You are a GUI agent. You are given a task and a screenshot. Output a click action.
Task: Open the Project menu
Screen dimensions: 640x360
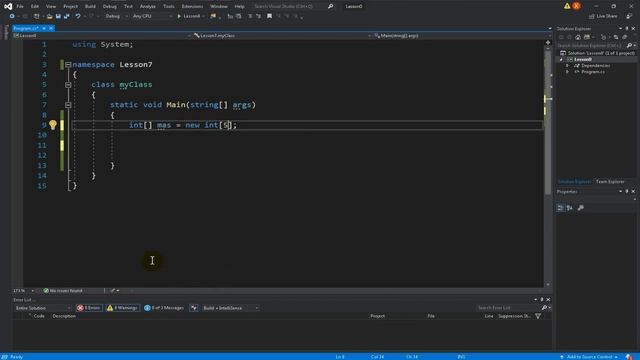pyautogui.click(x=70, y=6)
